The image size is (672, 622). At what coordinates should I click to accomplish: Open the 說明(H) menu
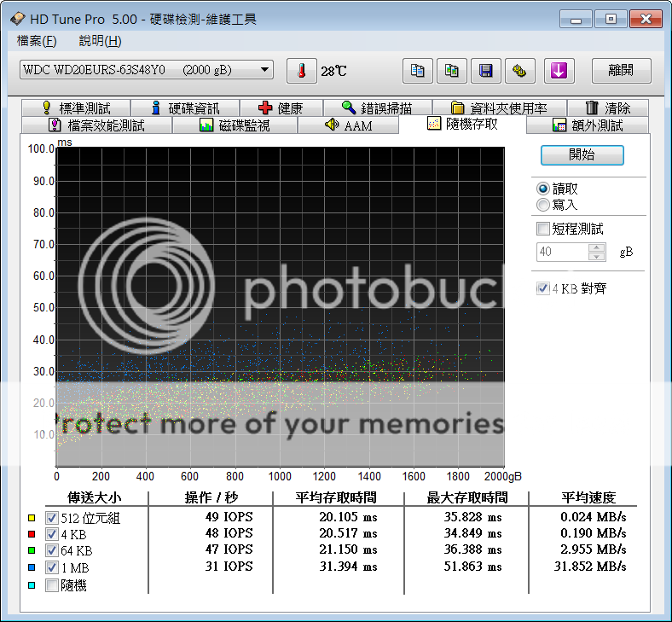(x=100, y=41)
